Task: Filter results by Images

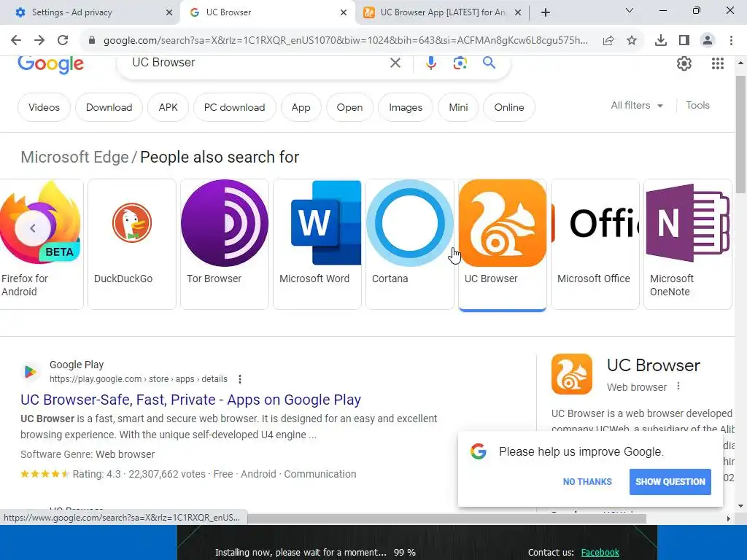Action: tap(406, 108)
